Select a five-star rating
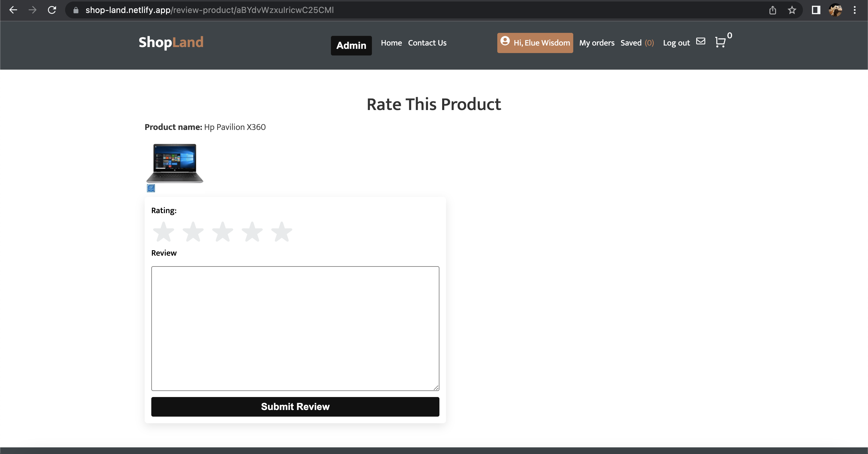868x454 pixels. (x=281, y=232)
